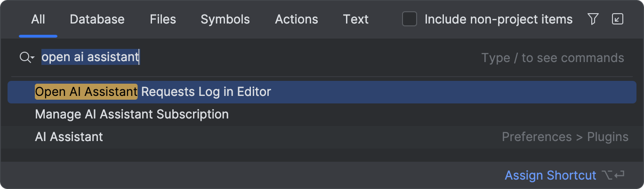Switch to the All tab
644x189 pixels.
tap(38, 19)
